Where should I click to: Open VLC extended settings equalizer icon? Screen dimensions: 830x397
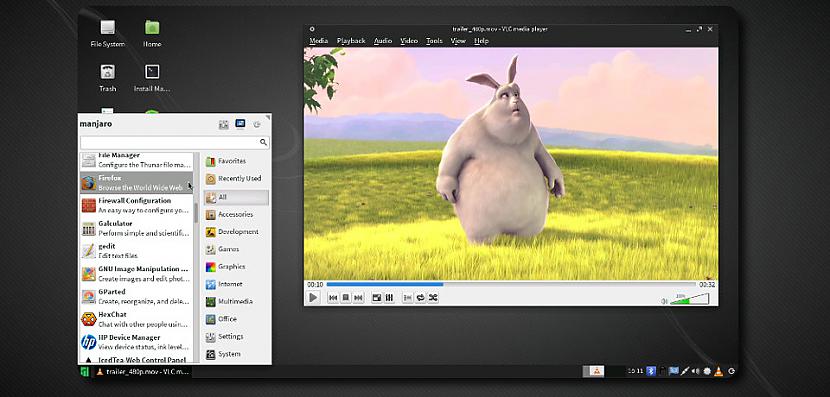389,298
